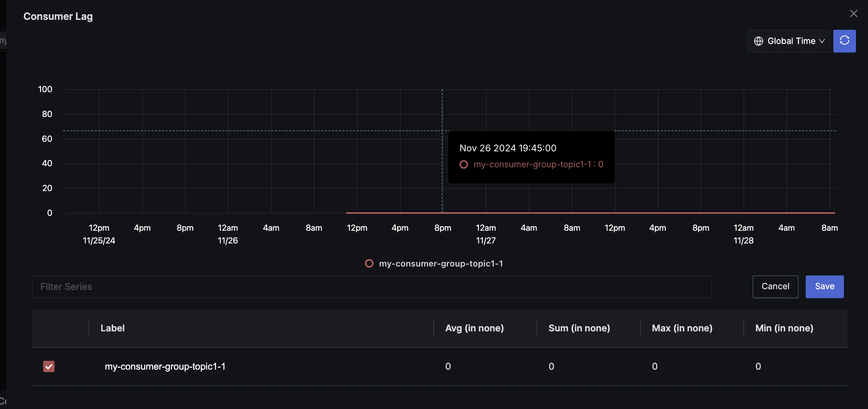Focus the Filter Series input field
This screenshot has height=409, width=868.
[372, 287]
